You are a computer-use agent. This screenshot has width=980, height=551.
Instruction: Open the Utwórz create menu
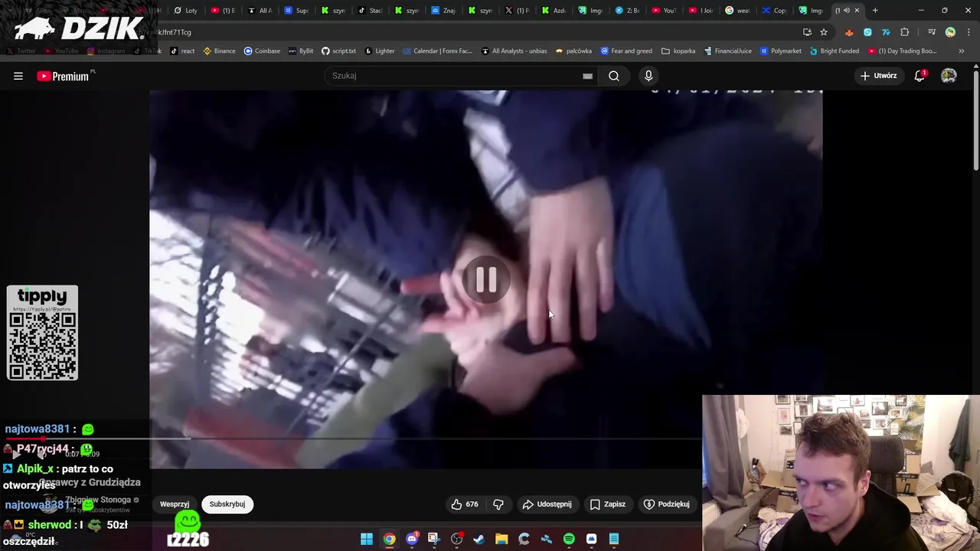click(x=878, y=76)
